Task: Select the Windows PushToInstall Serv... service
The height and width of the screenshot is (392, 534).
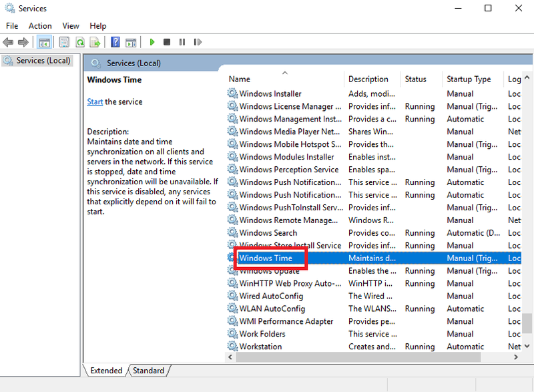Action: (x=291, y=208)
